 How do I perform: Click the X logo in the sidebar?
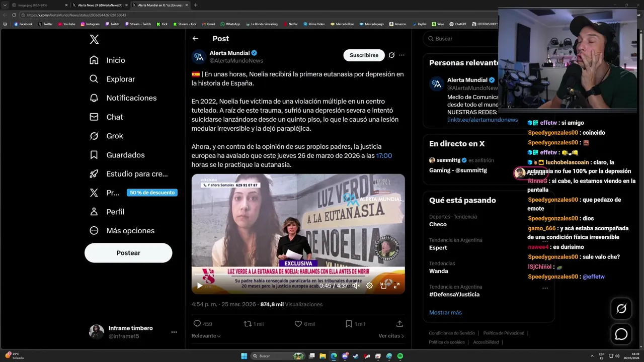(94, 40)
